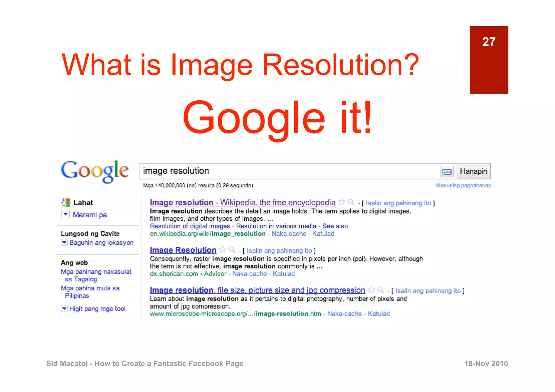Open Katulad for microscope-microscope.org result
This screenshot has width=555, height=392.
(x=379, y=314)
